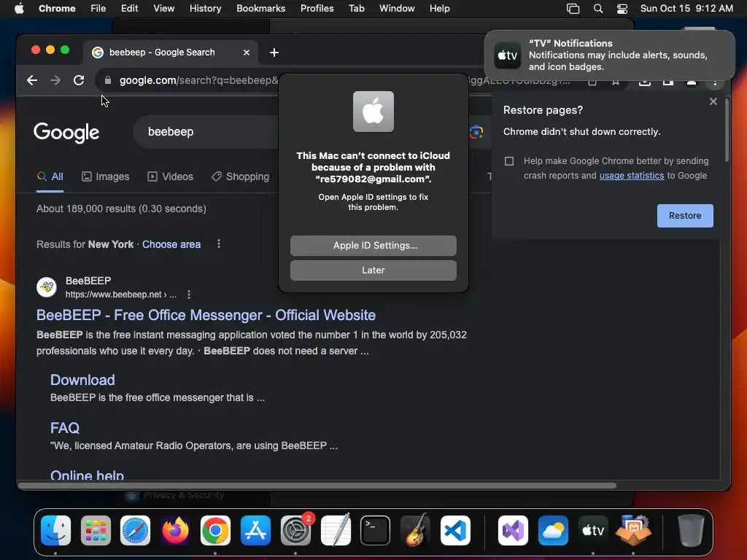Screen dimensions: 747x560
Task: Reload the page with the refresh icon
Action: [x=79, y=80]
